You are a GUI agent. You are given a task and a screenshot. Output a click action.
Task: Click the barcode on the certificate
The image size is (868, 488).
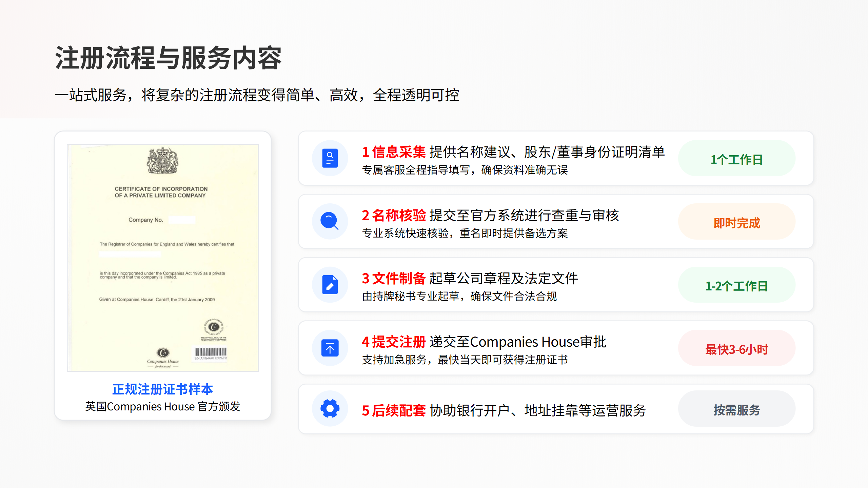tap(210, 352)
